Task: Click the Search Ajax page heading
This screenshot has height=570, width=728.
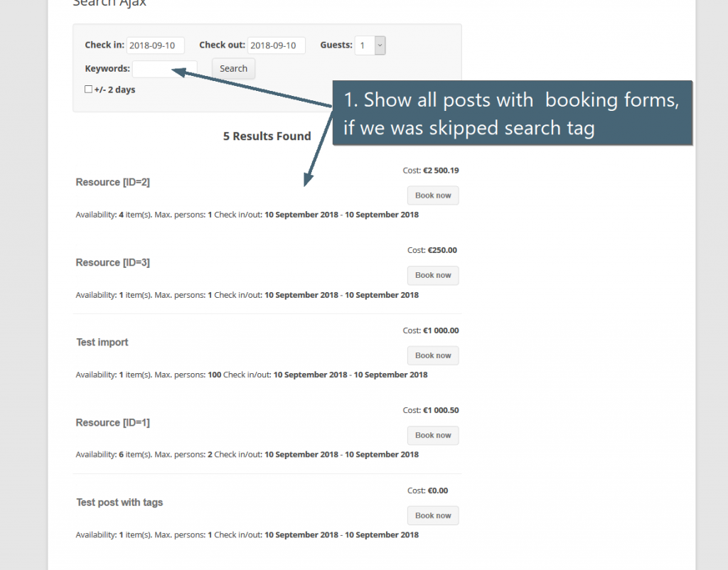Action: click(109, 4)
